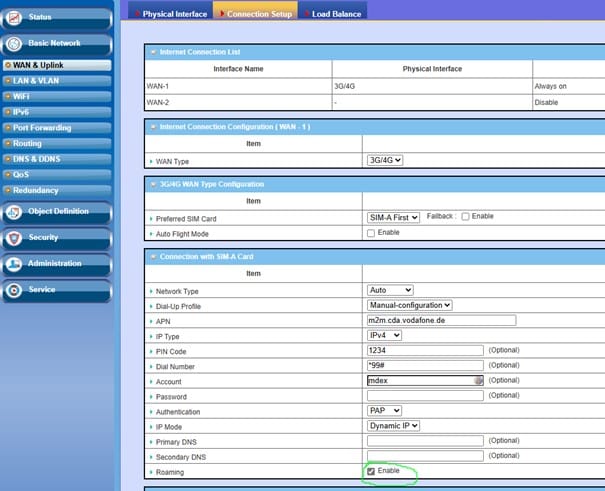Click the 3G/4G physical interface cell
Image resolution: width=605 pixels, height=491 pixels.
[x=432, y=86]
